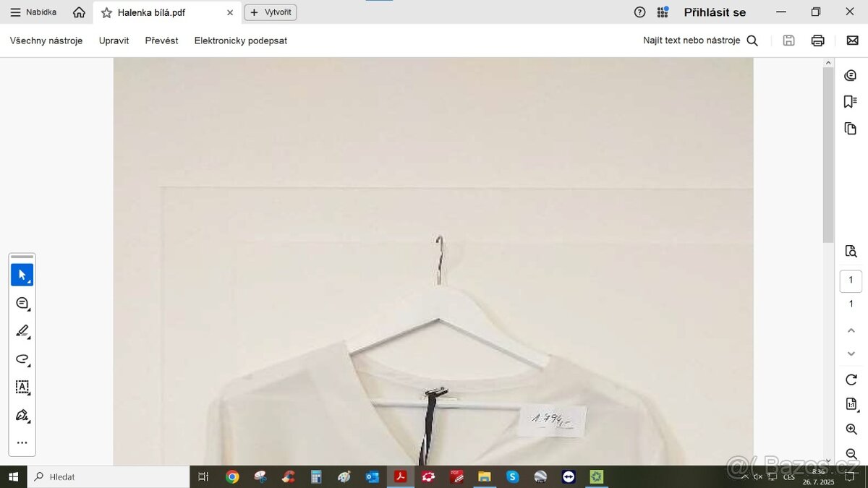Launch Google Chrome from taskbar
The width and height of the screenshot is (868, 488).
tap(232, 476)
